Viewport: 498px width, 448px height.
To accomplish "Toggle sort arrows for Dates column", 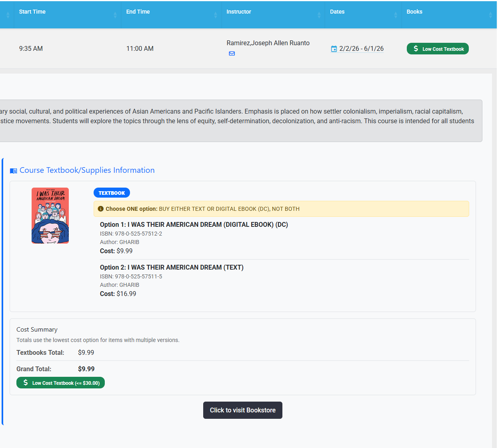I will pyautogui.click(x=396, y=15).
